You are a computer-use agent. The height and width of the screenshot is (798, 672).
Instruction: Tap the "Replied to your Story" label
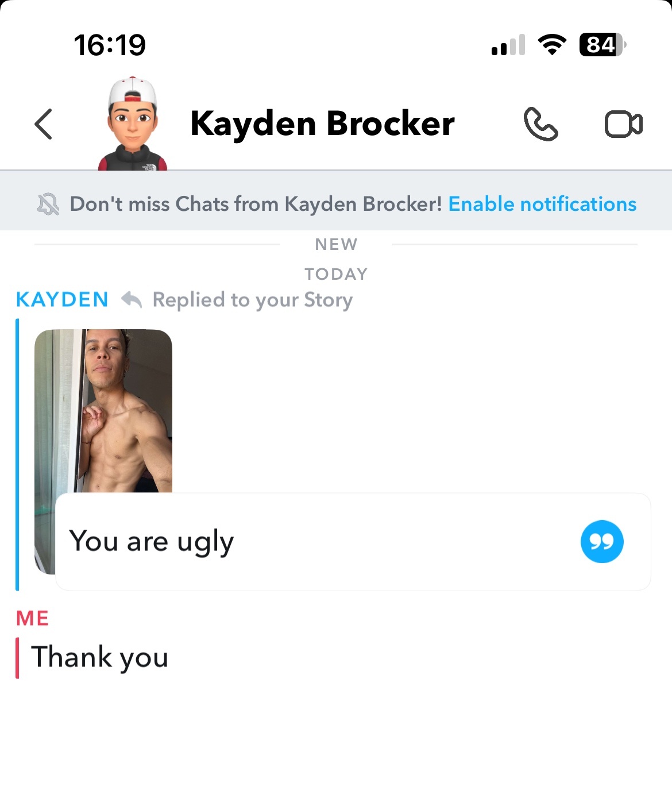click(252, 300)
